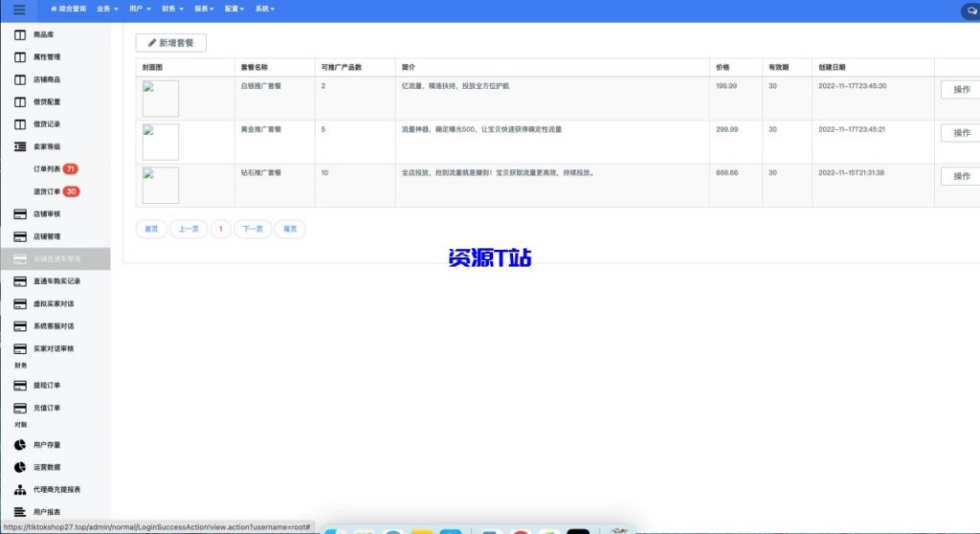Image resolution: width=980 pixels, height=534 pixels.
Task: Go to 下一页 in pagination
Action: [x=253, y=229]
